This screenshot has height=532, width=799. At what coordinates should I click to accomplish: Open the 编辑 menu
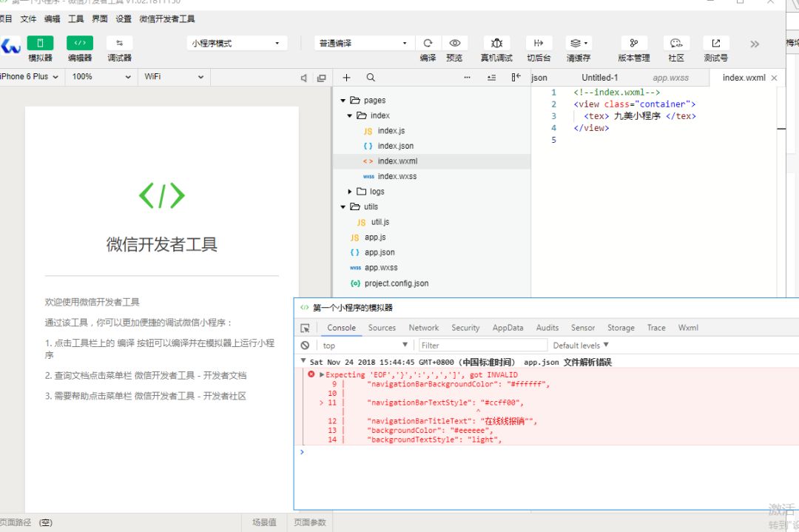(x=52, y=18)
